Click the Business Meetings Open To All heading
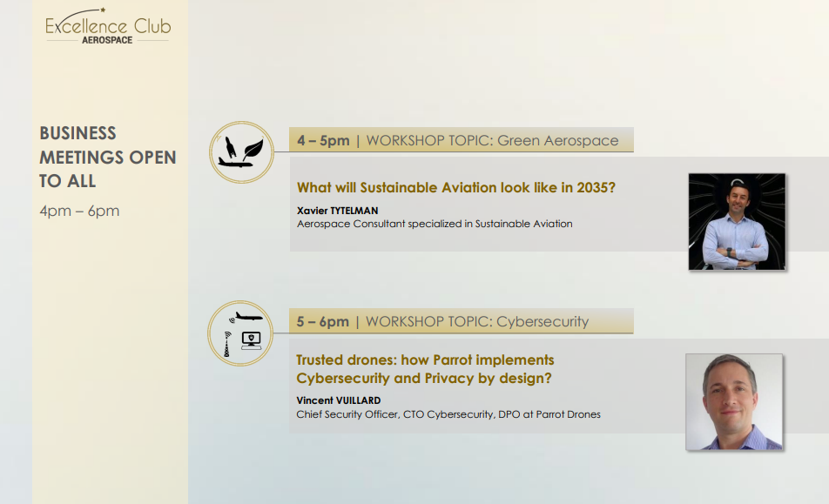Screen dimensions: 829x504 [x=107, y=157]
